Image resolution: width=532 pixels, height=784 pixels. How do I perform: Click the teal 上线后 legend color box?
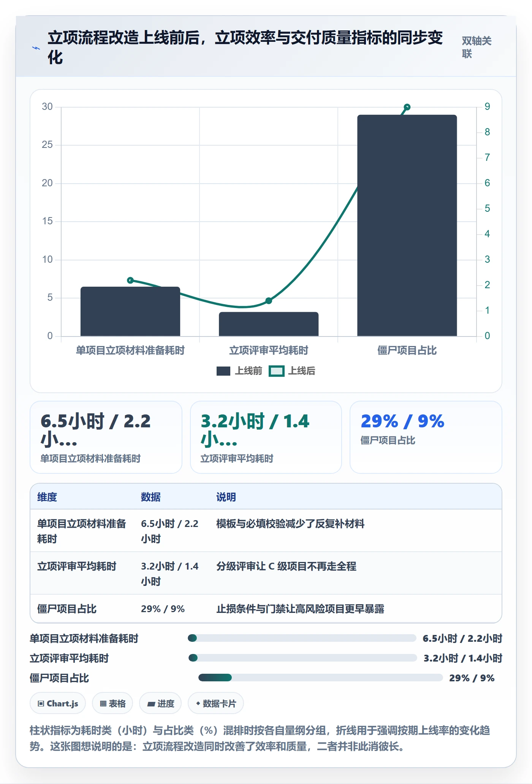276,371
